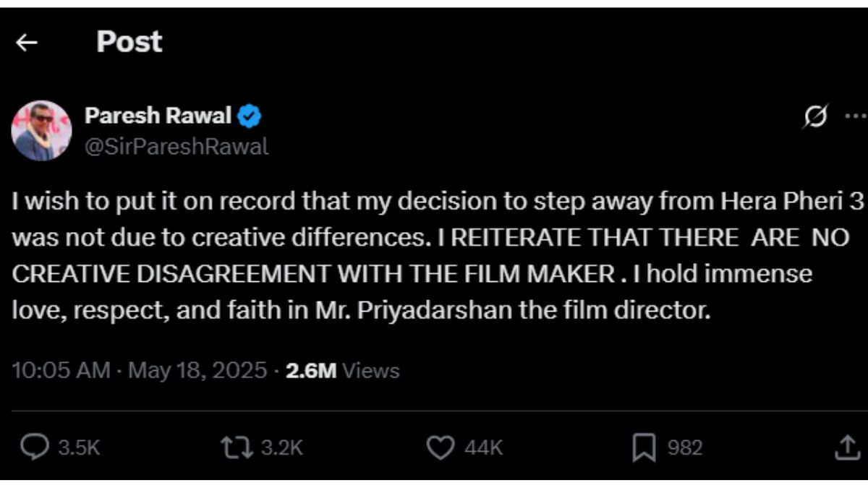Toggle the bookmark icon on this post
Screen dimensions: 868x488
(642, 448)
